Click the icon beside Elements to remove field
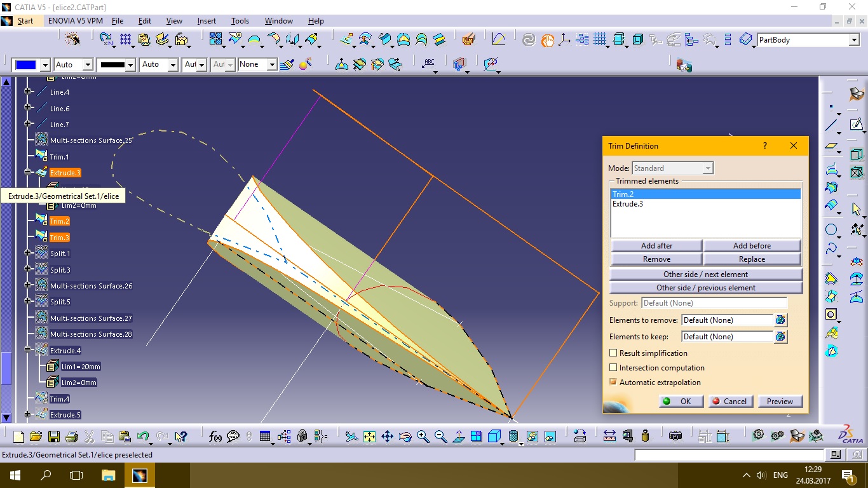The image size is (868, 488). tap(781, 320)
